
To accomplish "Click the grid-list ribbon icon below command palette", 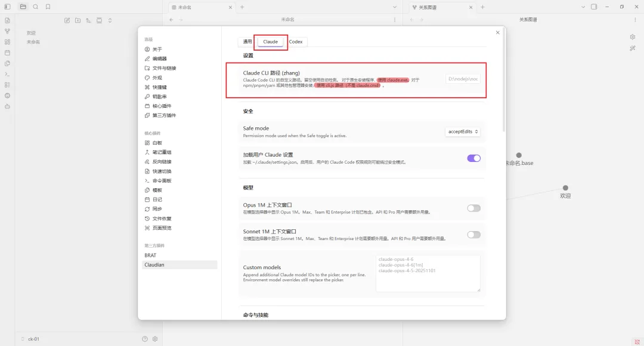I will pyautogui.click(x=7, y=85).
